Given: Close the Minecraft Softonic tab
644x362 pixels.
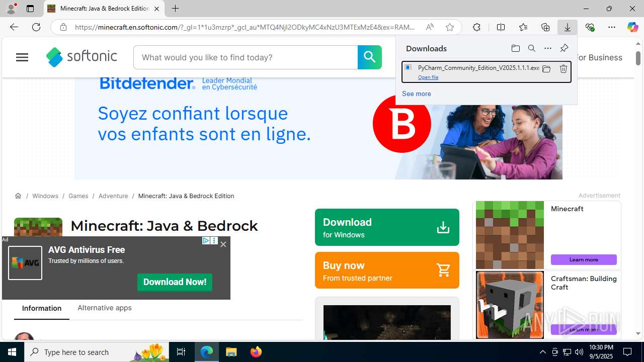Looking at the screenshot, I should click(x=156, y=9).
